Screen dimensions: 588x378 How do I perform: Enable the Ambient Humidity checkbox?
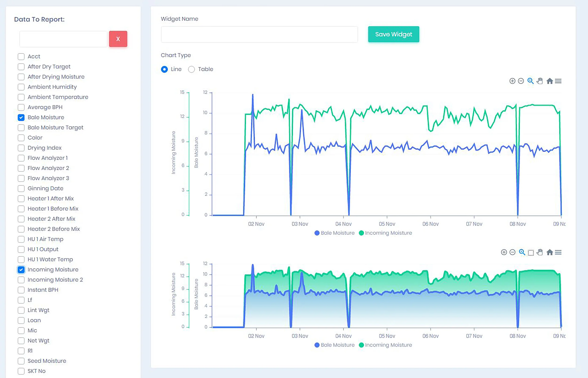tap(21, 87)
